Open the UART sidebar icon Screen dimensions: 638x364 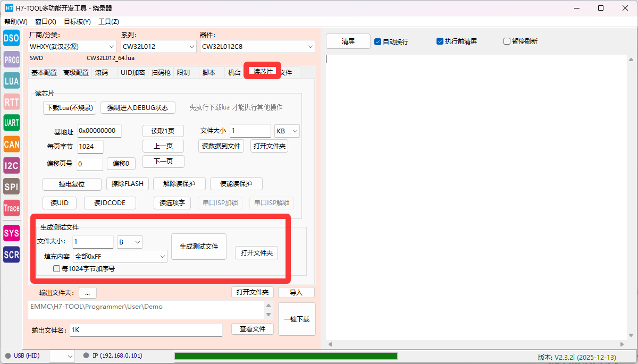12,123
